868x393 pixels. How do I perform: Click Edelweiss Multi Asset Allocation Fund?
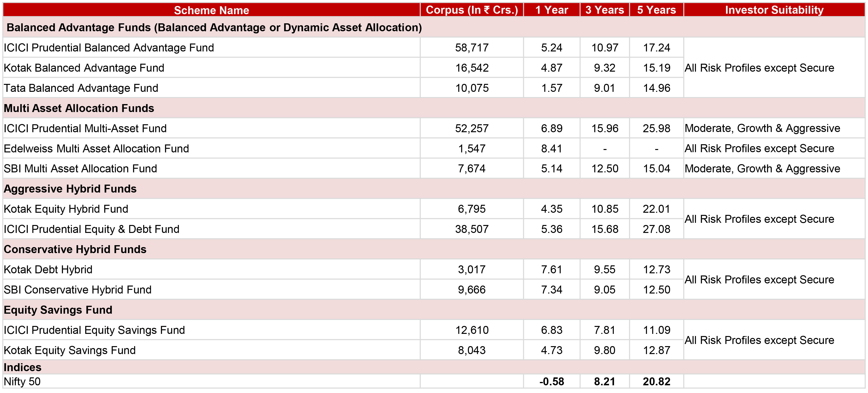[x=96, y=149]
